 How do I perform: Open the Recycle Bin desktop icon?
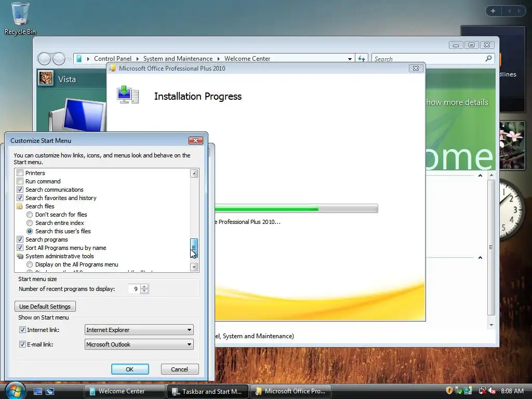[x=20, y=19]
